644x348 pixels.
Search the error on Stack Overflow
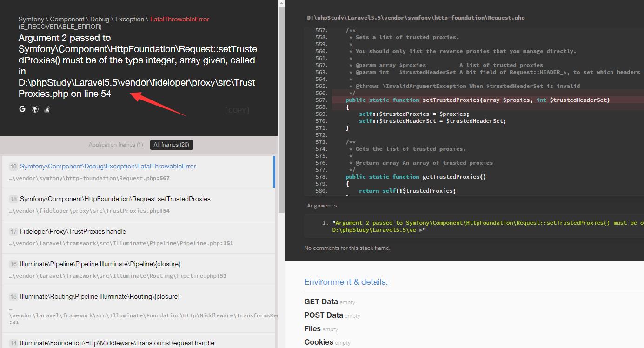pos(46,108)
